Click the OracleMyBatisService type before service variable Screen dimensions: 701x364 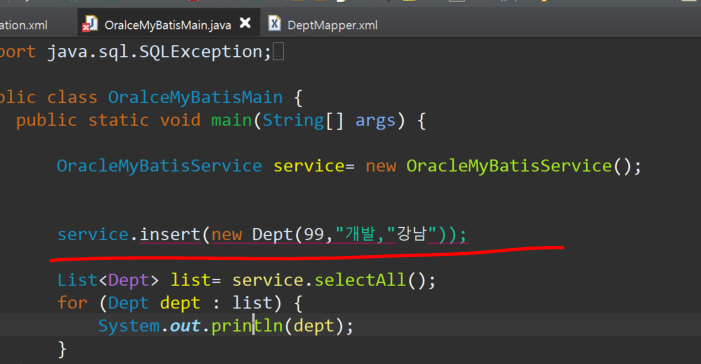[x=159, y=166]
